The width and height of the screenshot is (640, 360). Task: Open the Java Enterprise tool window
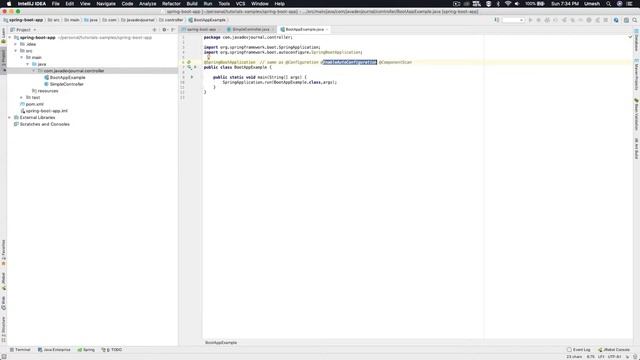click(54, 350)
